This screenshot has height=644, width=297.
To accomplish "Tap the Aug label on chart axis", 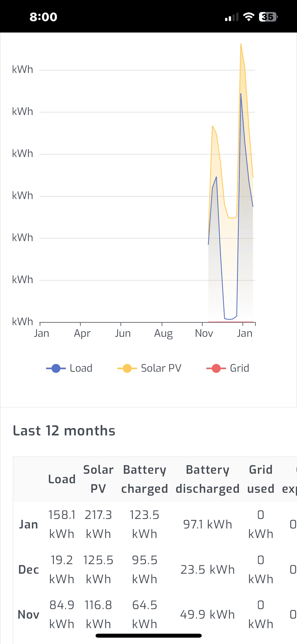I will pos(163,333).
